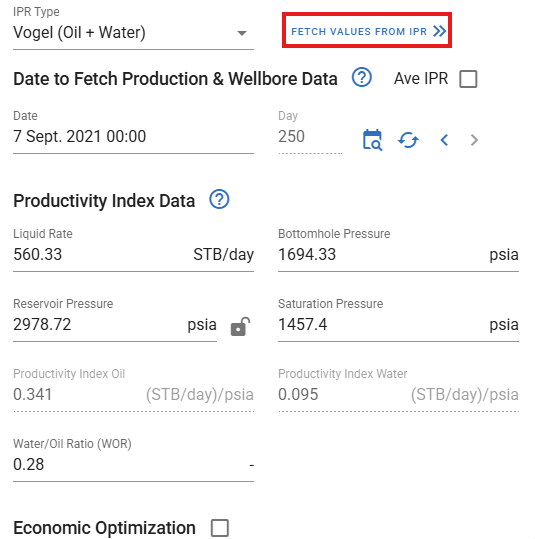Edit the Date field value
The width and height of the screenshot is (535, 539).
click(x=133, y=136)
